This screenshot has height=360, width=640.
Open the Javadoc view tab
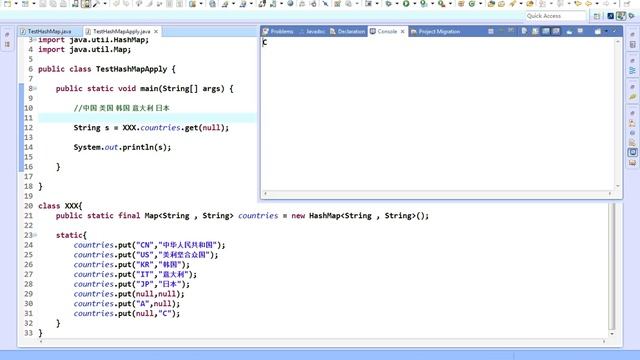(x=312, y=31)
